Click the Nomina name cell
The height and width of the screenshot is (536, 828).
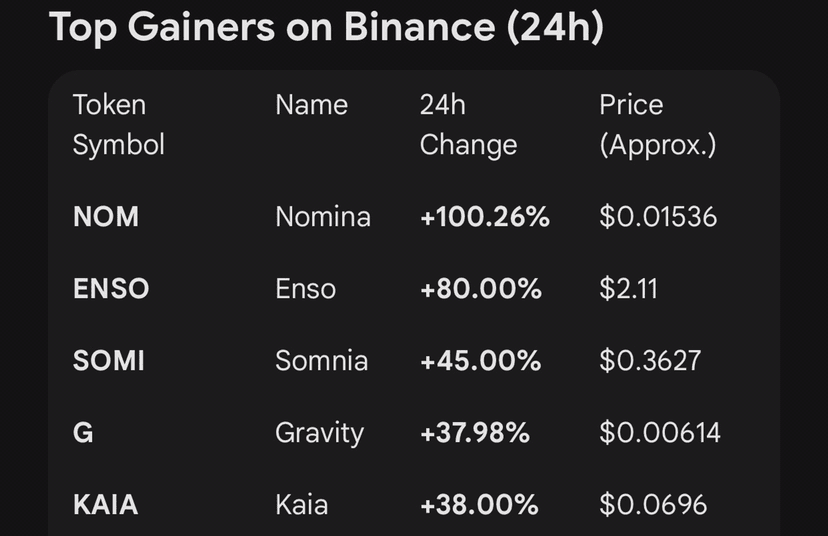[x=323, y=217]
